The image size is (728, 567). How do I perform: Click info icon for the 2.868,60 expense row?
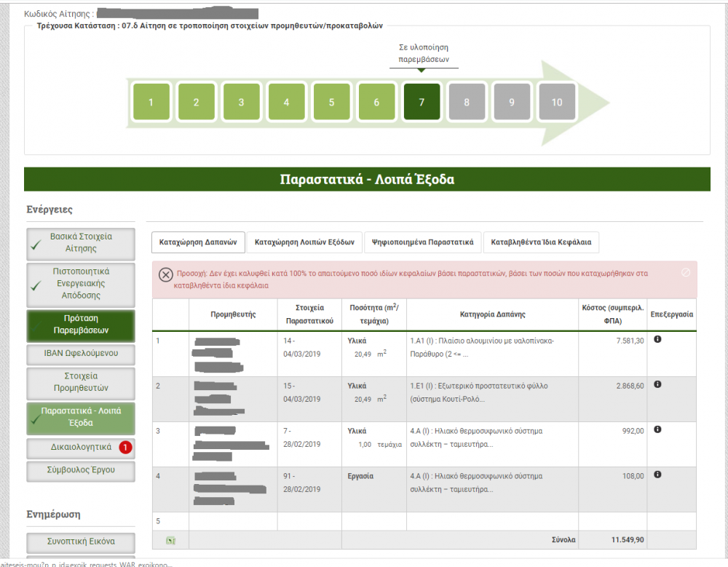tap(657, 384)
